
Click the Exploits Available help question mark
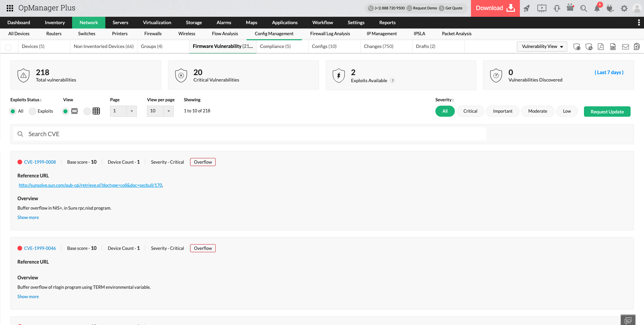point(392,80)
